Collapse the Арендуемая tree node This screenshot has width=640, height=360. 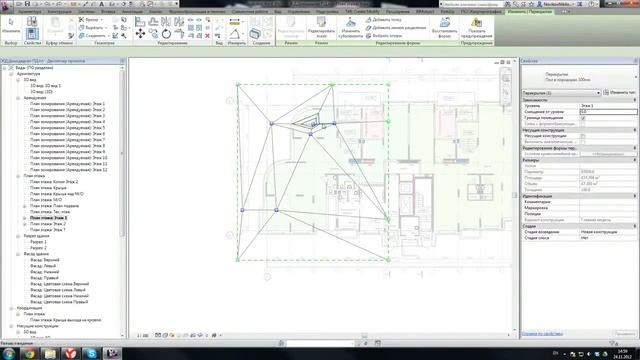[18, 98]
